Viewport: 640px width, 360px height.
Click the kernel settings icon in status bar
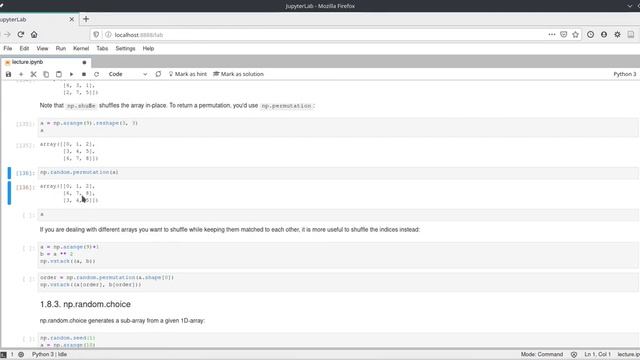pos(21,355)
